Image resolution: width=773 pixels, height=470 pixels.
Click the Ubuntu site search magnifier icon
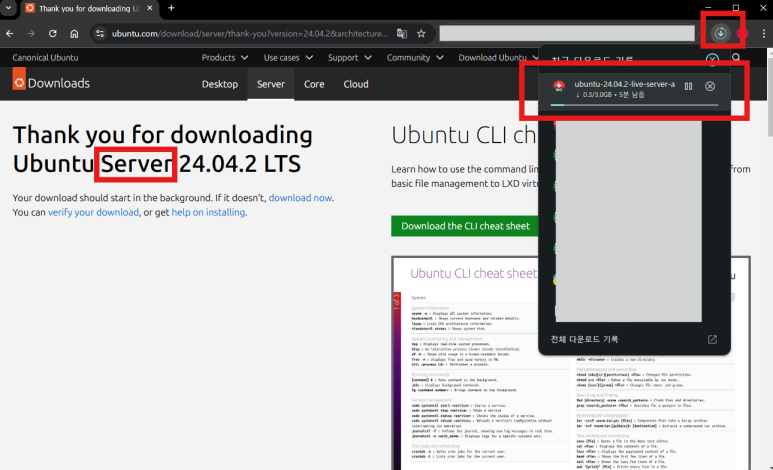click(737, 58)
